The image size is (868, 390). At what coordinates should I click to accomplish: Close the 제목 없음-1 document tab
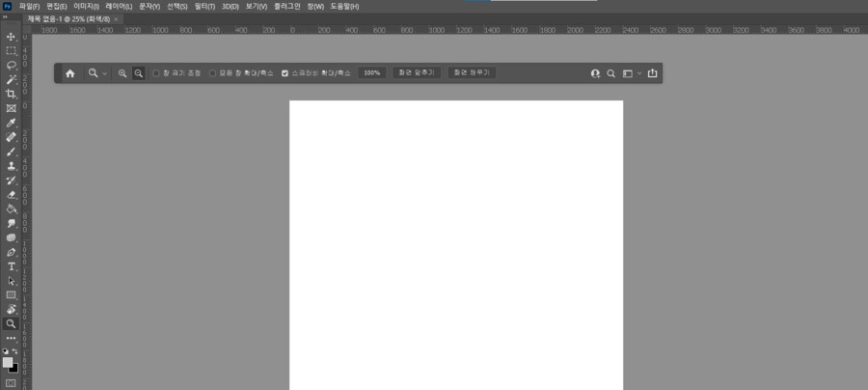coord(116,19)
